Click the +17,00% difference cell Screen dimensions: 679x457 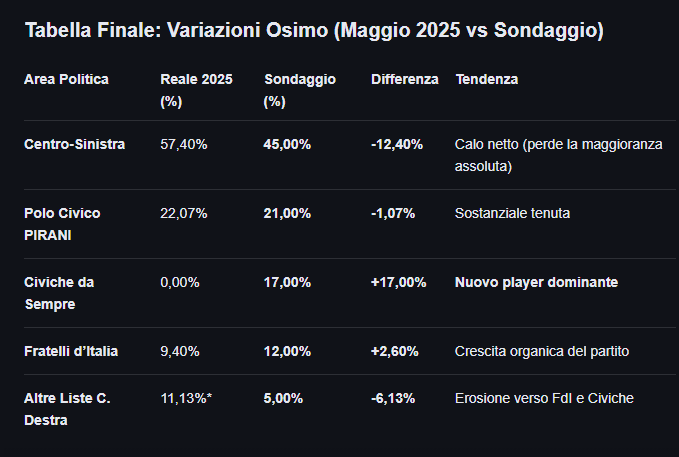(398, 282)
